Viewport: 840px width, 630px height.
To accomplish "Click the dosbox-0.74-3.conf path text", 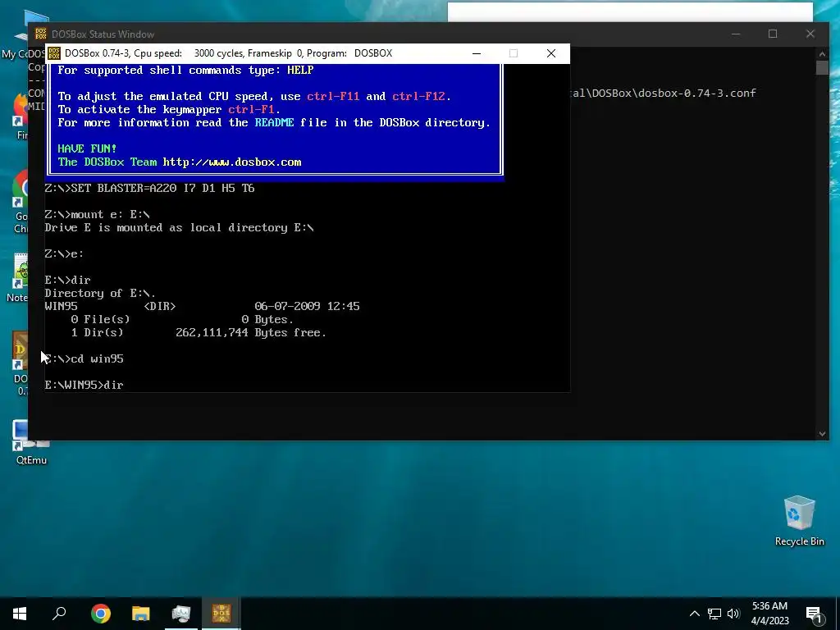I will point(663,93).
